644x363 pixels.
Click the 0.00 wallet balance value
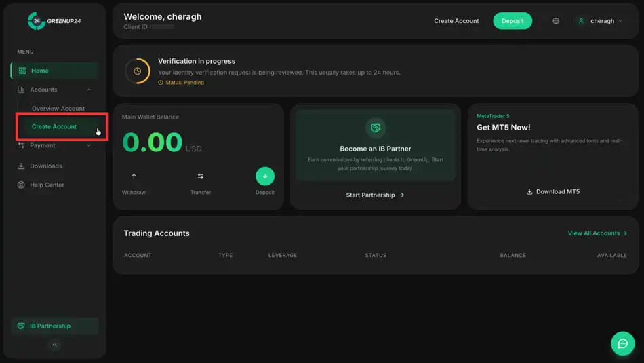coord(153,142)
